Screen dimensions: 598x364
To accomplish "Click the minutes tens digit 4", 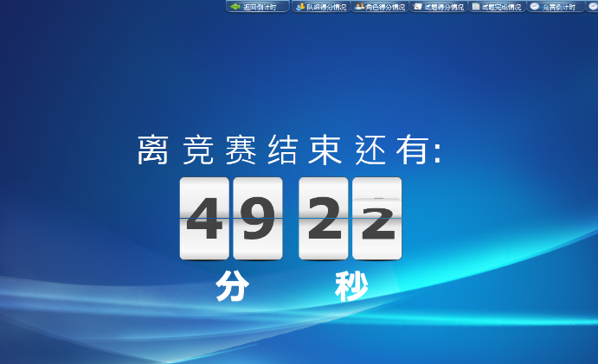I will (x=204, y=219).
